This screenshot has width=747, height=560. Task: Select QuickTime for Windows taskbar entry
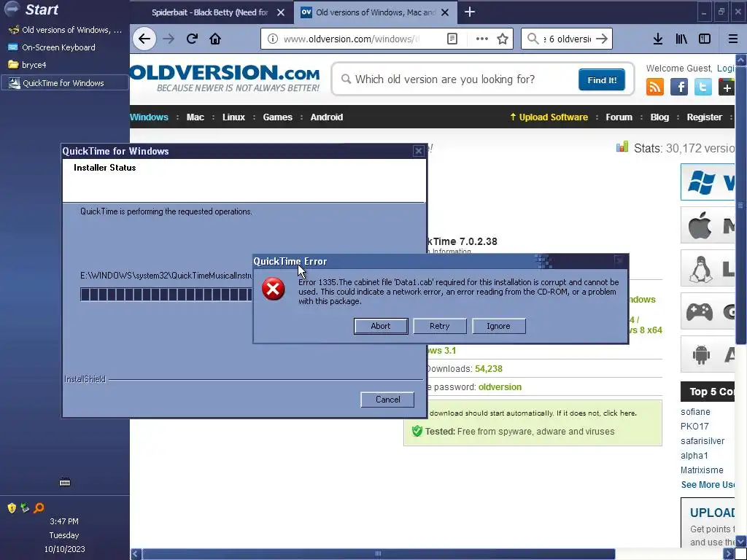tap(65, 83)
